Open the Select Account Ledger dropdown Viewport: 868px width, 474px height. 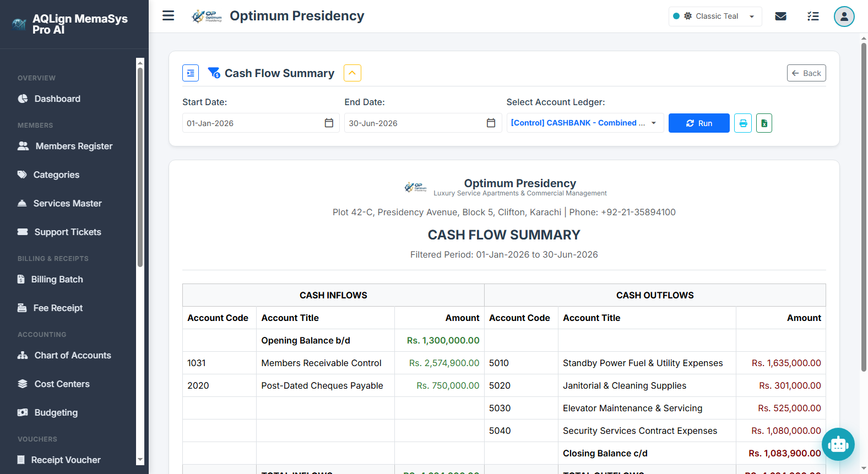(585, 123)
